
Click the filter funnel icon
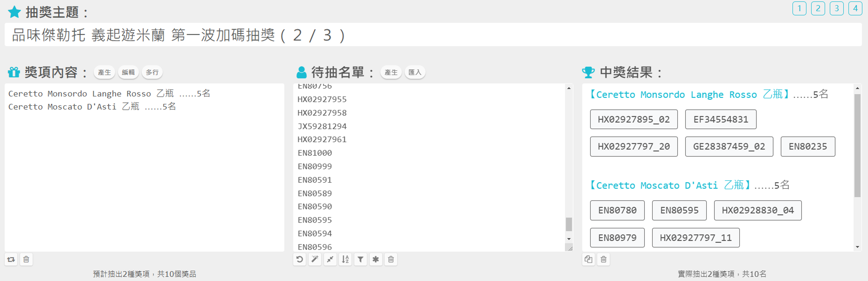point(361,260)
